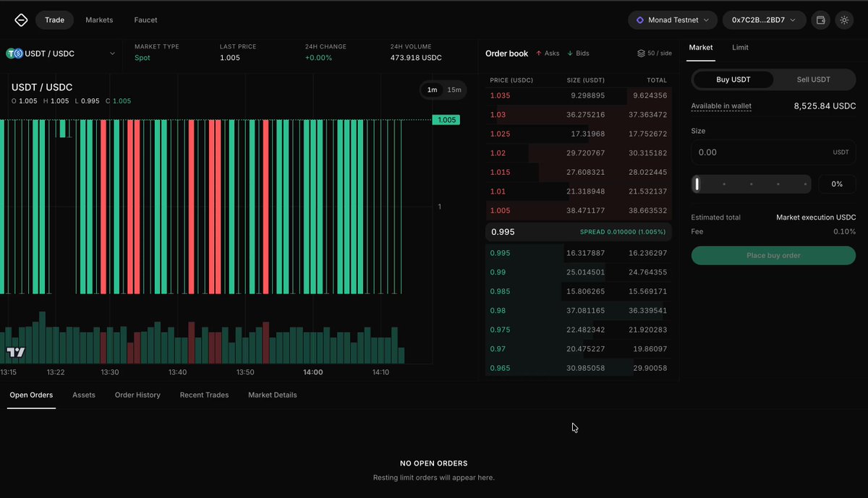Pick the 1.01 ask price level

tap(578, 192)
